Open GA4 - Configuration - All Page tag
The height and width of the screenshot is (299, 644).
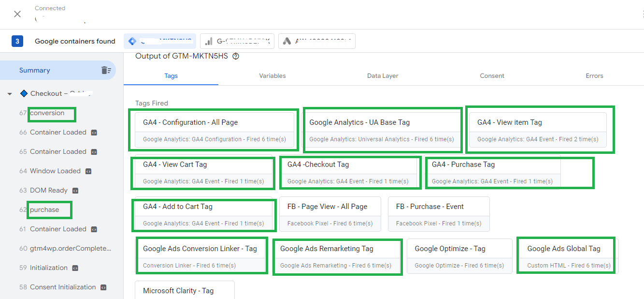click(x=215, y=130)
